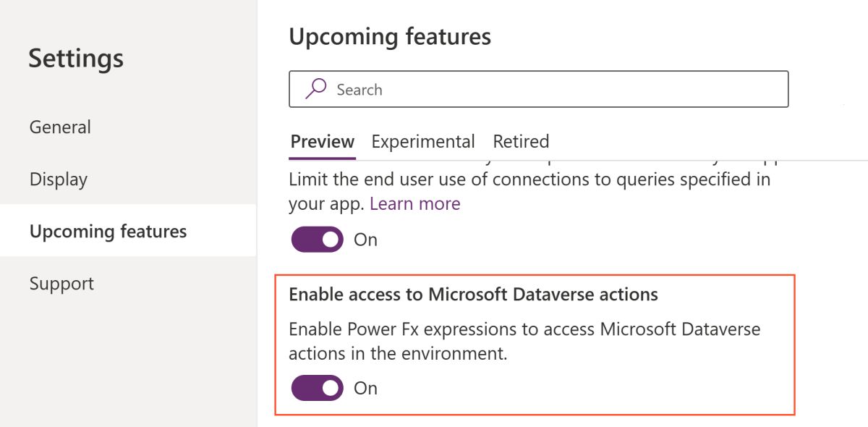Click the Settings heading

click(x=76, y=59)
